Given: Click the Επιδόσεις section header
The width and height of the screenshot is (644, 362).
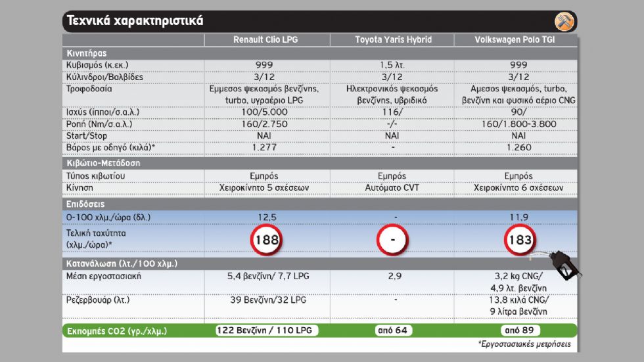Looking at the screenshot, I should [x=85, y=204].
